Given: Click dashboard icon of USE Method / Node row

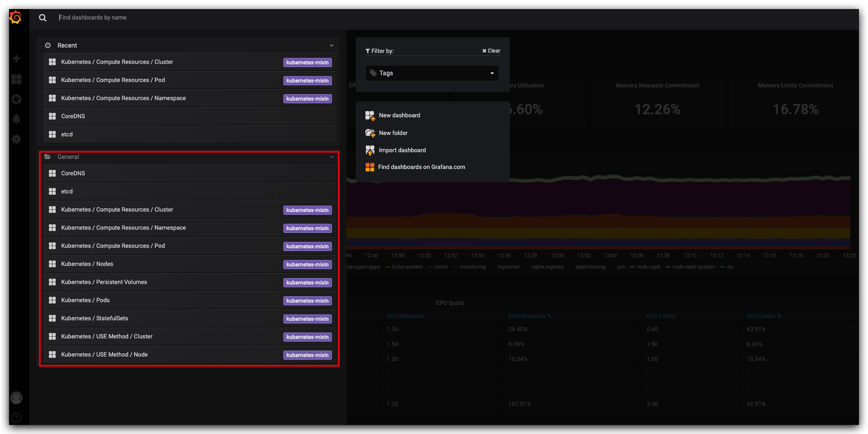Looking at the screenshot, I should [x=52, y=355].
